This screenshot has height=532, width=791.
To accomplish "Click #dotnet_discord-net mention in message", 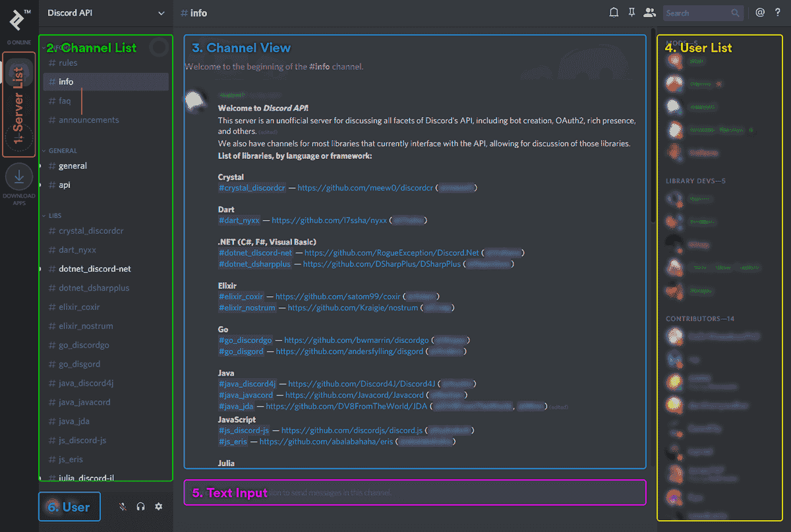I will click(255, 252).
